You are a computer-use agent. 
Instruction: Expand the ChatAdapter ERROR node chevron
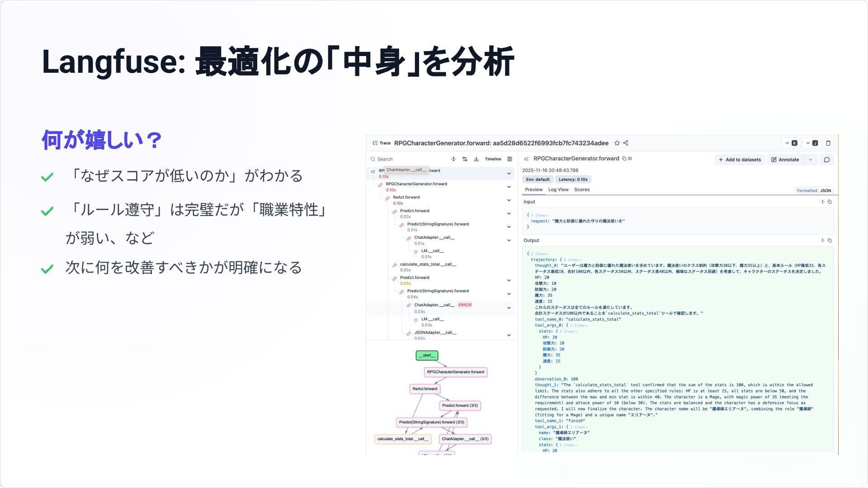tap(509, 308)
